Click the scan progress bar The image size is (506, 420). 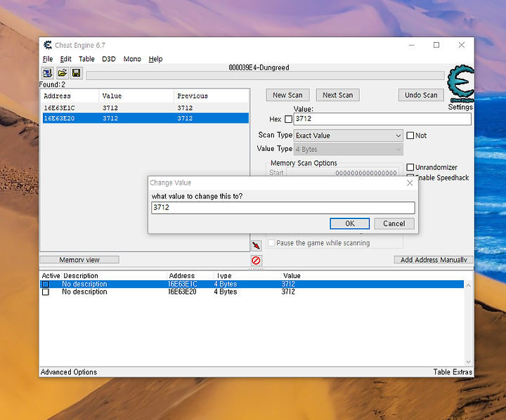[265, 75]
